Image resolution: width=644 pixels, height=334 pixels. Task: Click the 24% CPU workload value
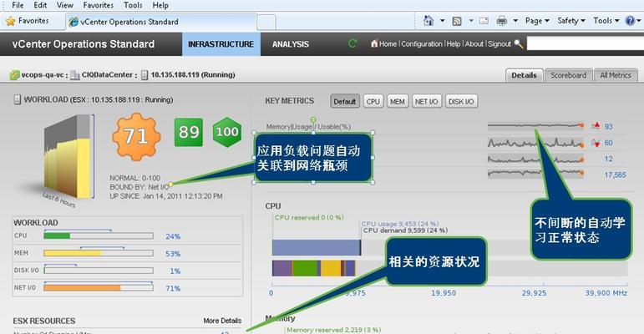pos(173,236)
